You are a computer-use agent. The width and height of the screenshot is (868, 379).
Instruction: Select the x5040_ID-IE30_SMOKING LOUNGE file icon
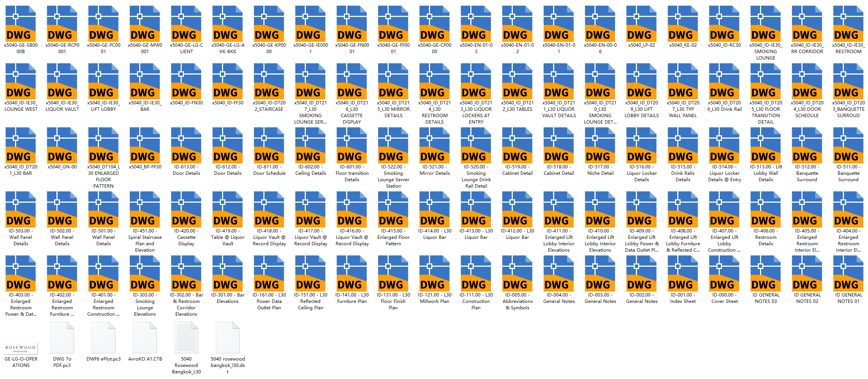pos(766,23)
